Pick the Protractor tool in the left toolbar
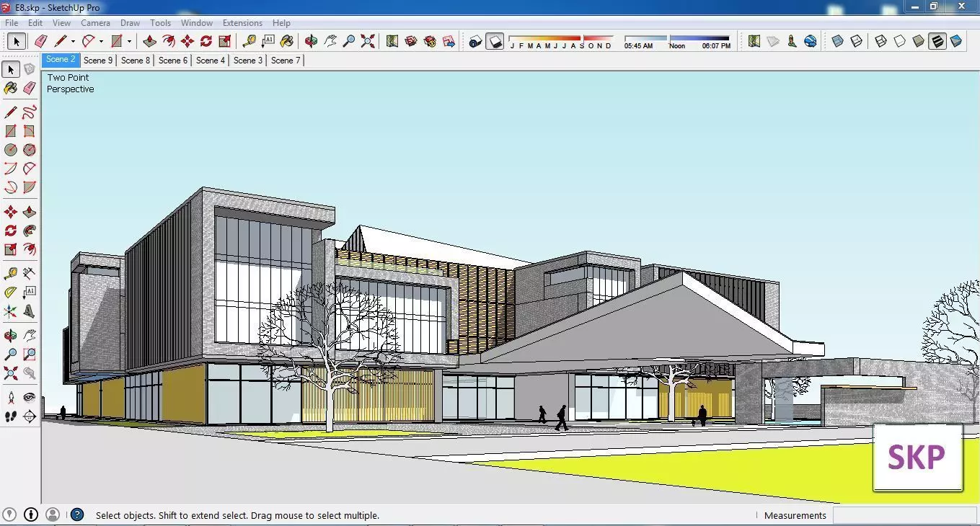 tap(11, 293)
